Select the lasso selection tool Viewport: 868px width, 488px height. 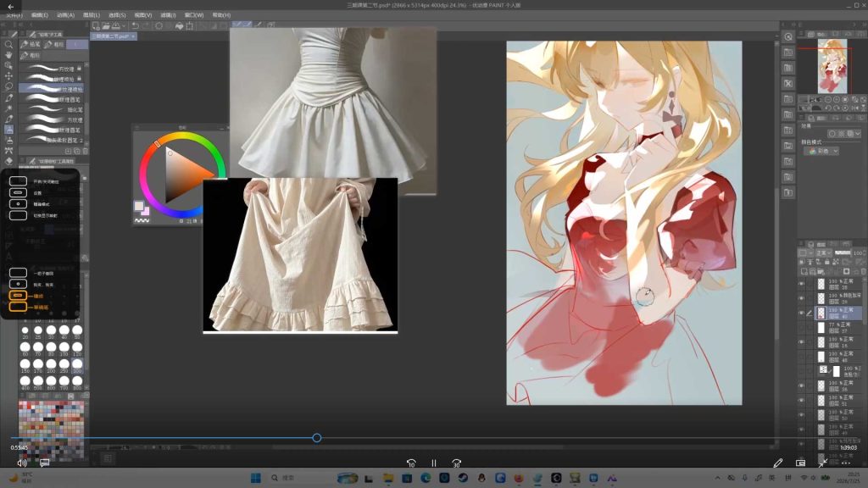click(x=8, y=86)
